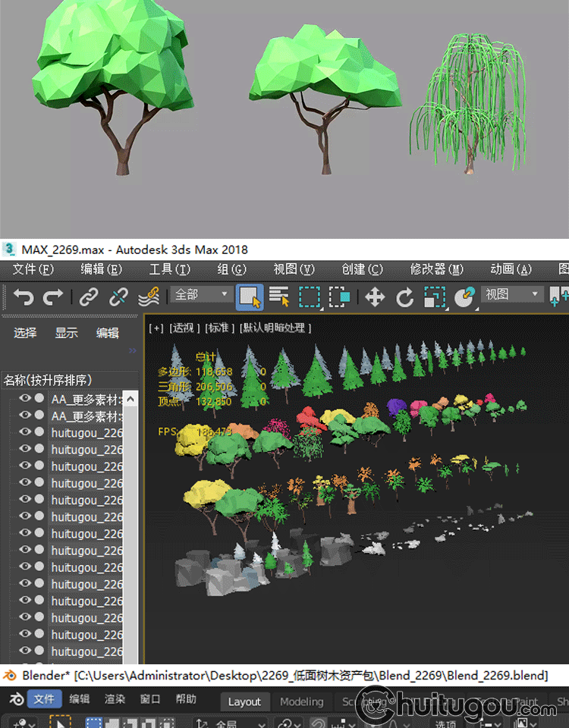Image resolution: width=569 pixels, height=728 pixels.
Task: Hide the first huitugou_226 object via eye icon
Action: 25,431
